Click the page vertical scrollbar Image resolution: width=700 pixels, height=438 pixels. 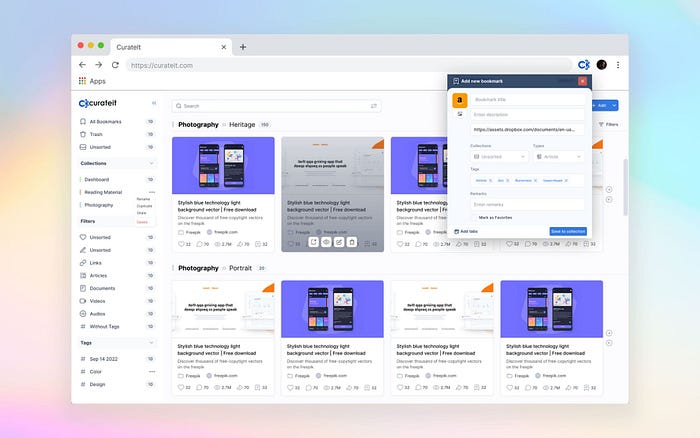625,187
